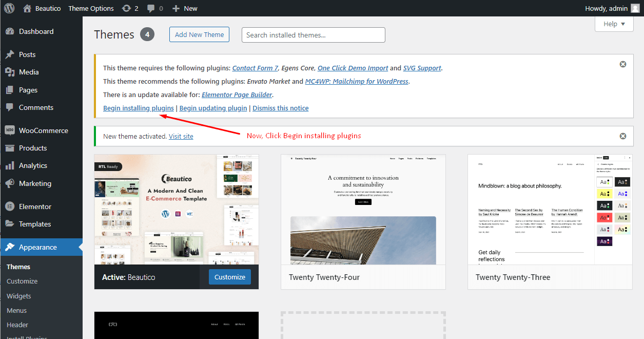Dismiss the New theme activated notice
This screenshot has width=644, height=339.
point(623,136)
